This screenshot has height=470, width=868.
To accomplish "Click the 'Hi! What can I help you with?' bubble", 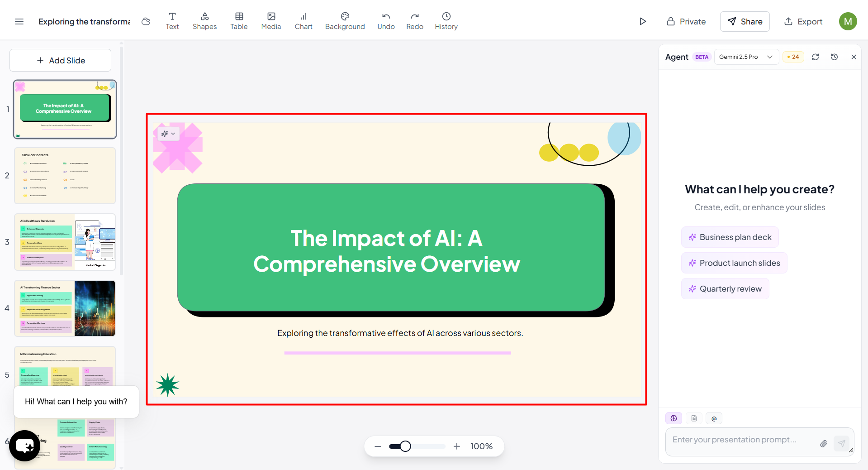I will [76, 402].
